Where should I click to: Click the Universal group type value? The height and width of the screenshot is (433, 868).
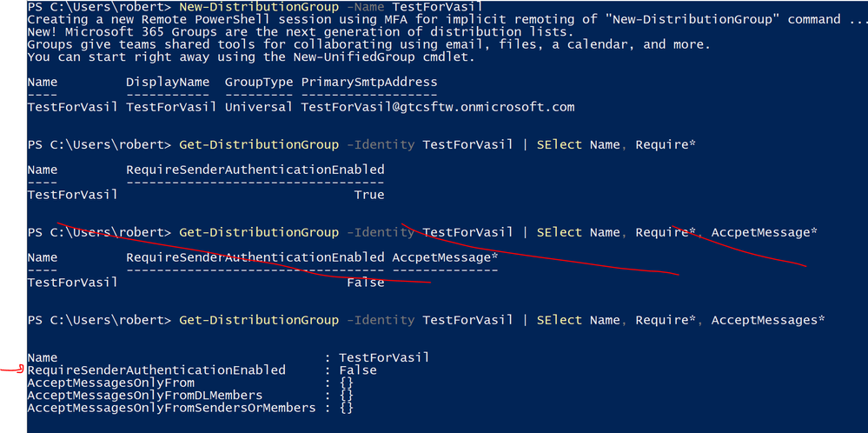coord(259,107)
